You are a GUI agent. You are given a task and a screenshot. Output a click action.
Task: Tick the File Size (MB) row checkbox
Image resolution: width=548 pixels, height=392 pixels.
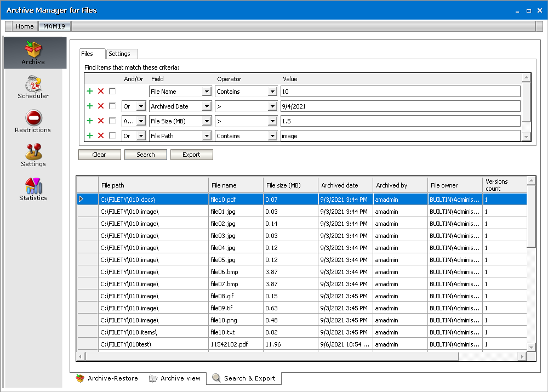(112, 121)
